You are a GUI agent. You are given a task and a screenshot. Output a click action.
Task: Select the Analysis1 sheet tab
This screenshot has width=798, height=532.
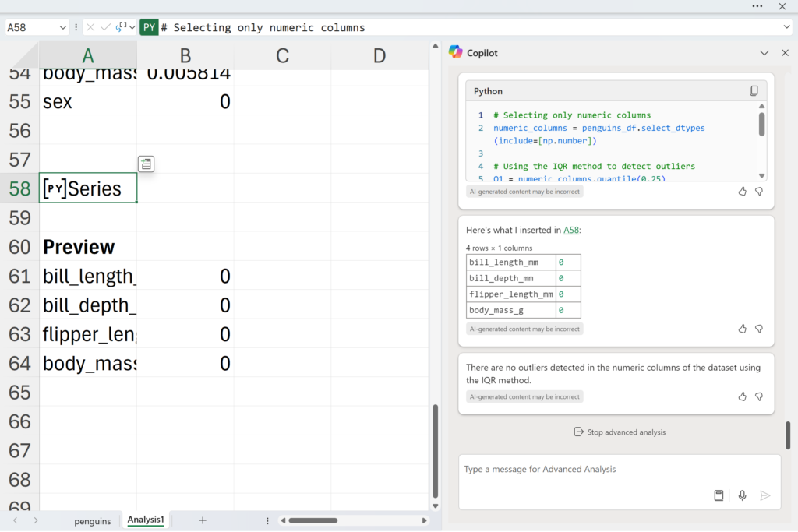[x=146, y=520]
